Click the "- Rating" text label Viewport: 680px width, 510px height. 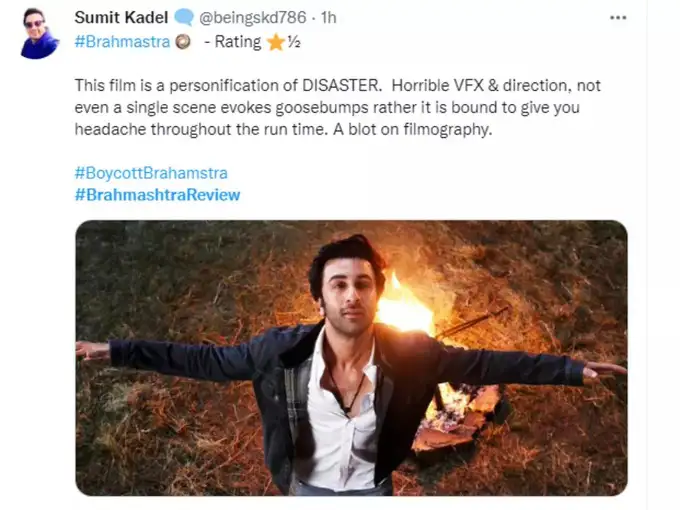click(x=232, y=42)
